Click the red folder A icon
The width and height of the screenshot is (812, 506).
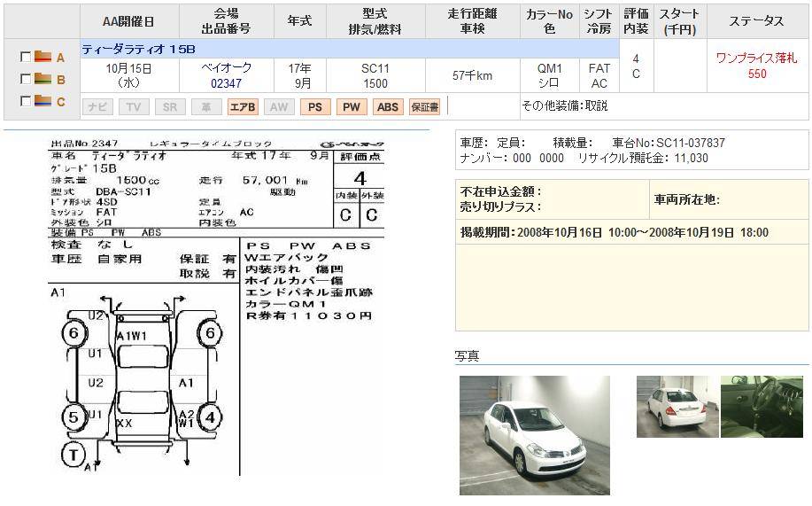point(43,57)
